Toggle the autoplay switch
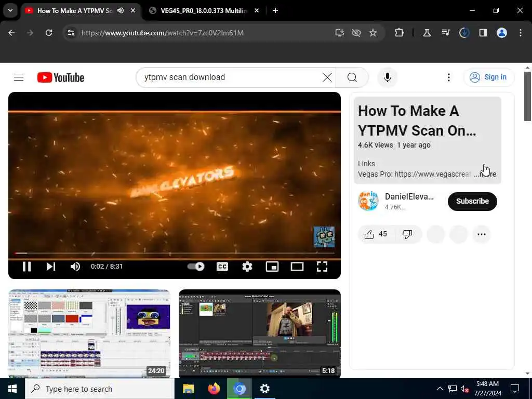532x399 pixels. pyautogui.click(x=196, y=267)
